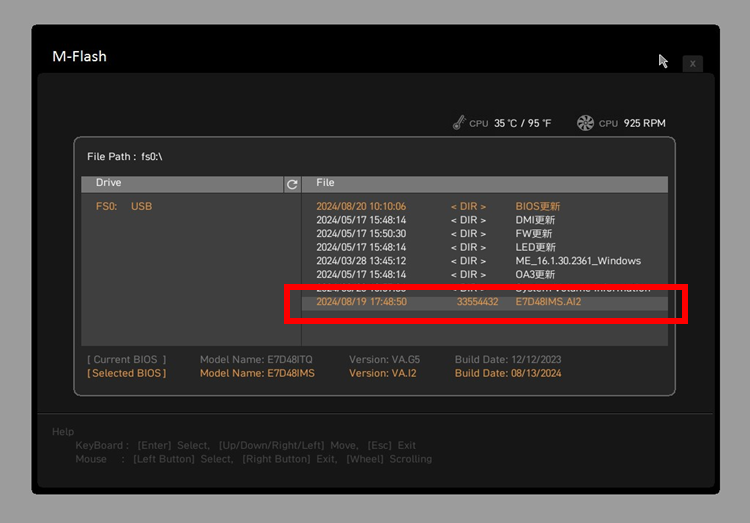Open the ME_16.1.30.2361_Windows folder
This screenshot has height=523, width=750.
coord(578,261)
